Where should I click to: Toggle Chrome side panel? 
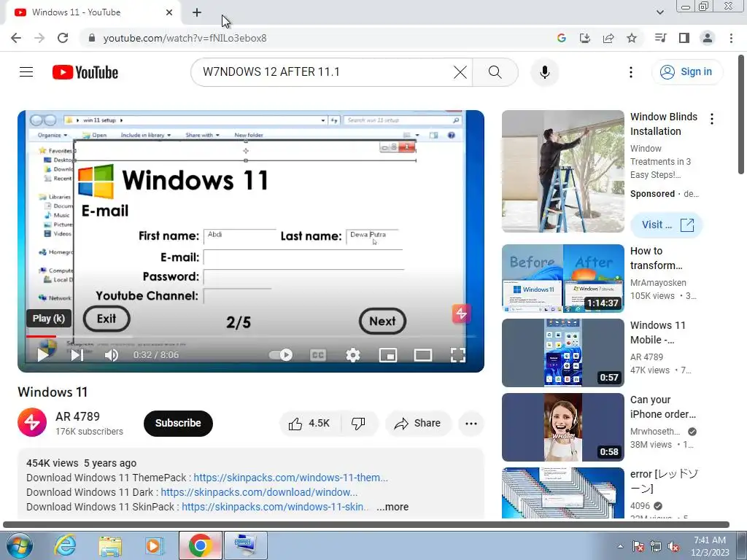coord(684,38)
